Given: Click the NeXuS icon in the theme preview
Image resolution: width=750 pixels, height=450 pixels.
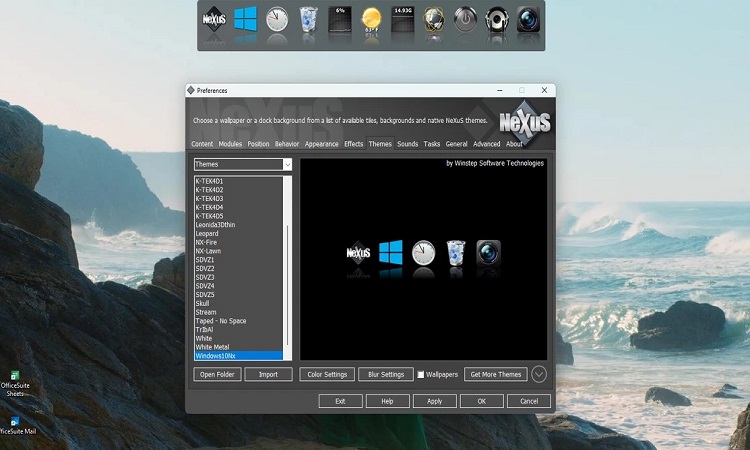Looking at the screenshot, I should point(358,252).
